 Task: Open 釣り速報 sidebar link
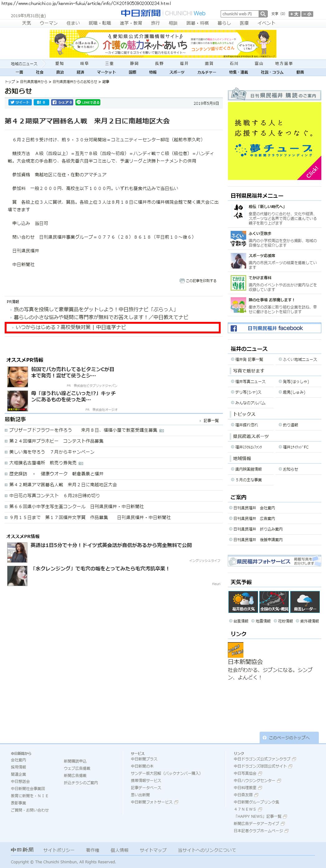[x=290, y=425]
